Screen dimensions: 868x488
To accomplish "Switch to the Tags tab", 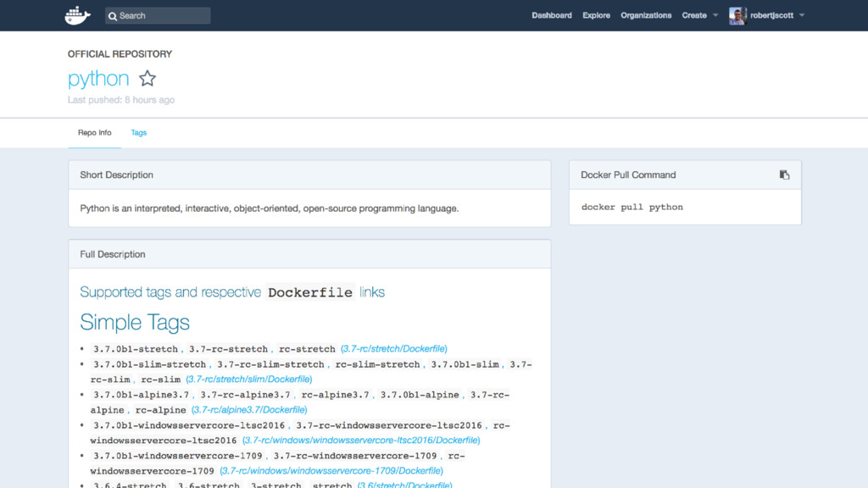I will pyautogui.click(x=138, y=133).
